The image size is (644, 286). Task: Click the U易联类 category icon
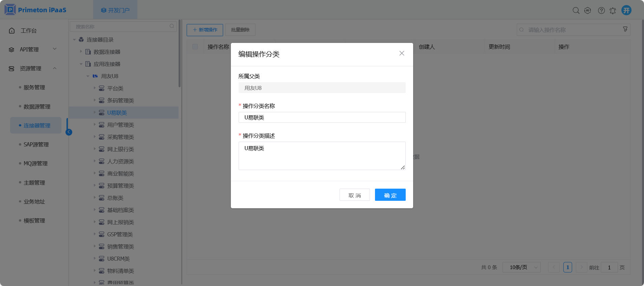pos(101,113)
